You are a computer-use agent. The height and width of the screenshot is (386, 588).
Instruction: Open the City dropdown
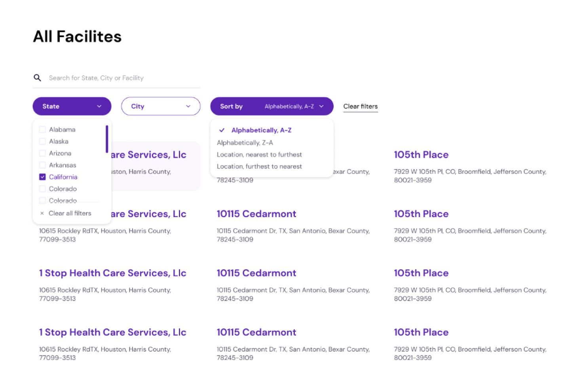[161, 106]
